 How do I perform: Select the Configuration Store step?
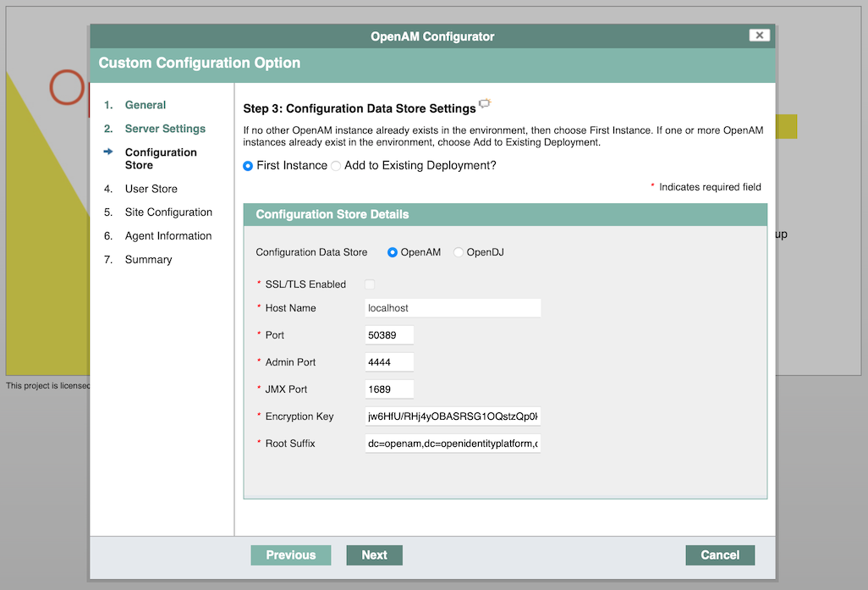(x=161, y=158)
